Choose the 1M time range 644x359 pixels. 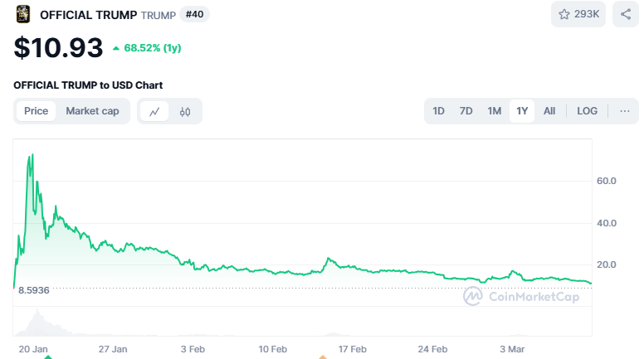(x=494, y=111)
